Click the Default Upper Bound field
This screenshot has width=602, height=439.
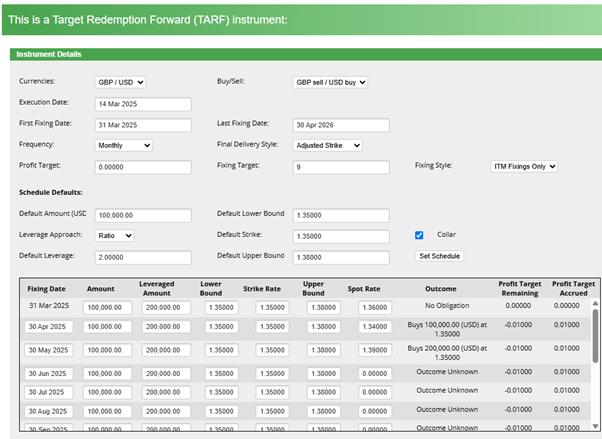[x=341, y=256]
